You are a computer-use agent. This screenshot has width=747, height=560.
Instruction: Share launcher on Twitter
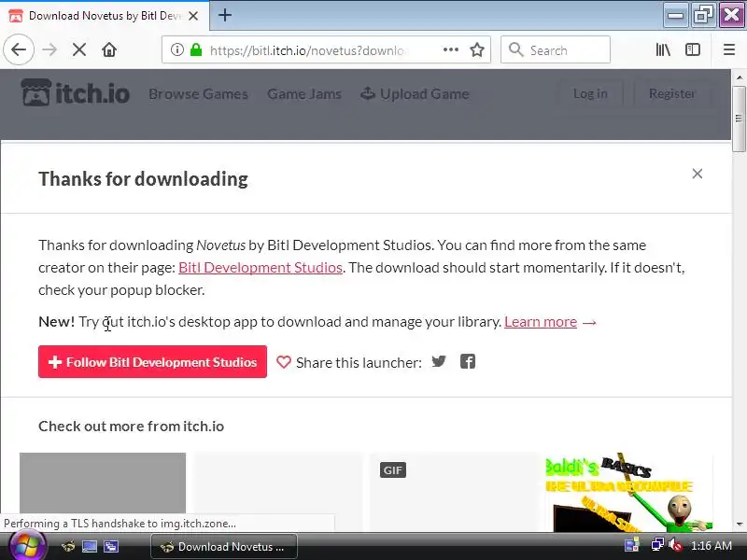click(439, 361)
